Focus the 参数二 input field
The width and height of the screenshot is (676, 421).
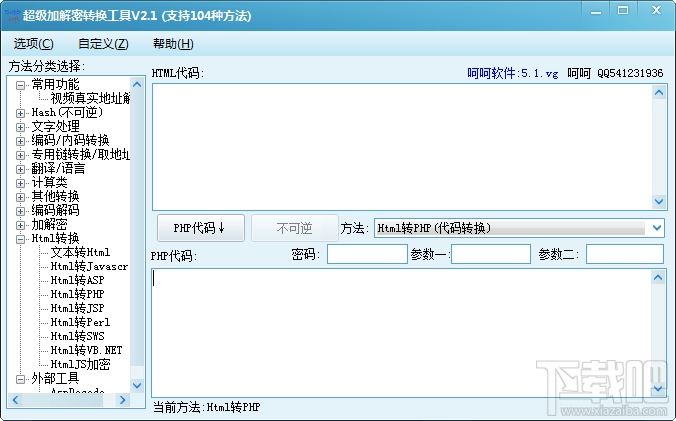click(x=625, y=254)
